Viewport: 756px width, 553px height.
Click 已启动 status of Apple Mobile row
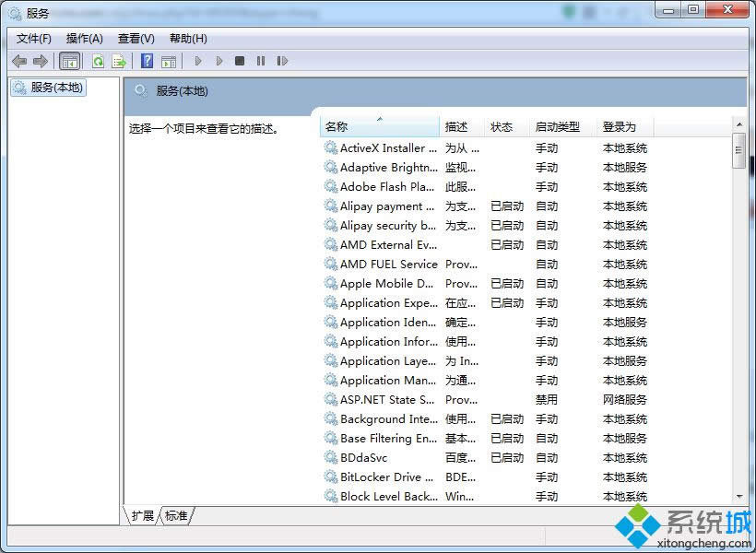coord(507,283)
